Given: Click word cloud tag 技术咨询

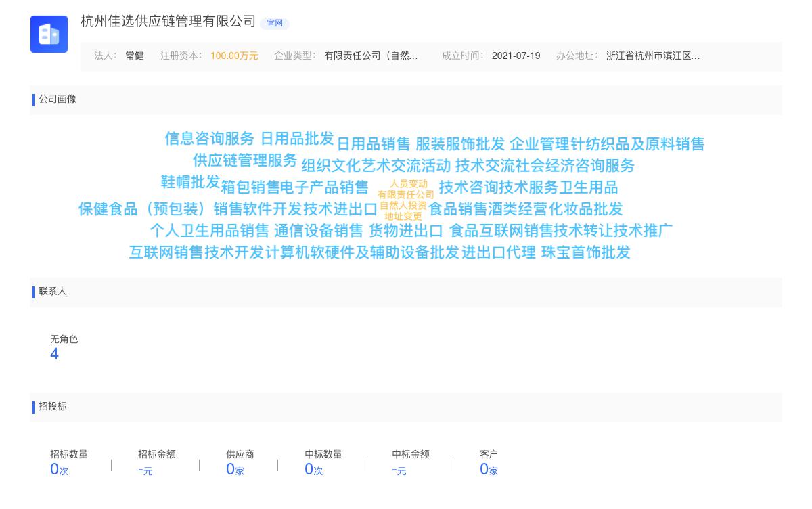Looking at the screenshot, I should tap(469, 187).
